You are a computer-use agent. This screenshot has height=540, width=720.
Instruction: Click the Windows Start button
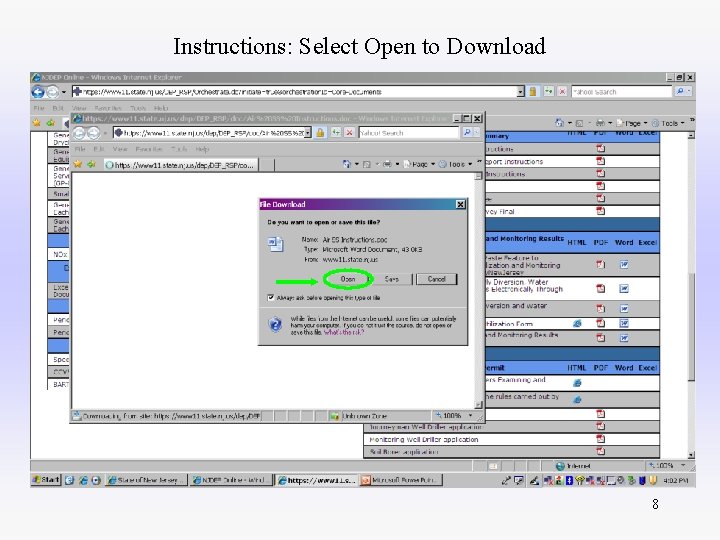[x=46, y=480]
